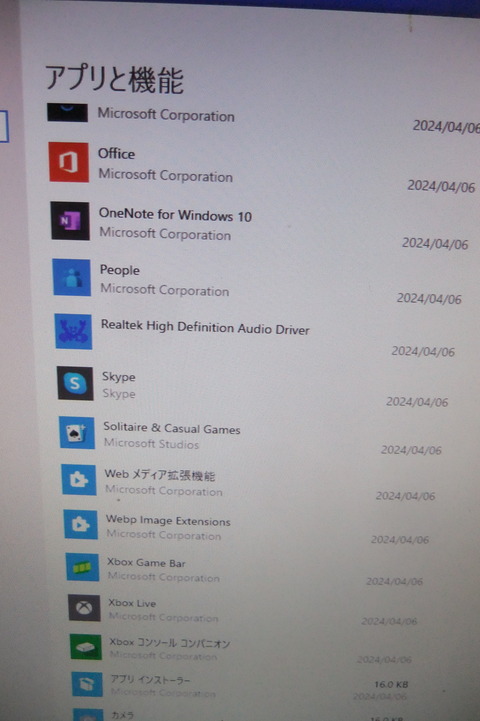Select the Webp Image Extensions row date
The width and height of the screenshot is (480, 721).
pyautogui.click(x=400, y=539)
